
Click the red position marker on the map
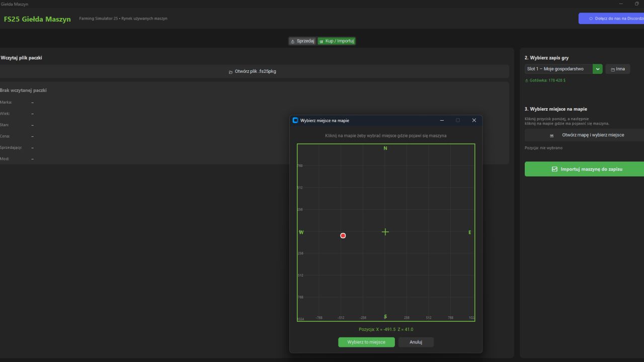coord(343,235)
